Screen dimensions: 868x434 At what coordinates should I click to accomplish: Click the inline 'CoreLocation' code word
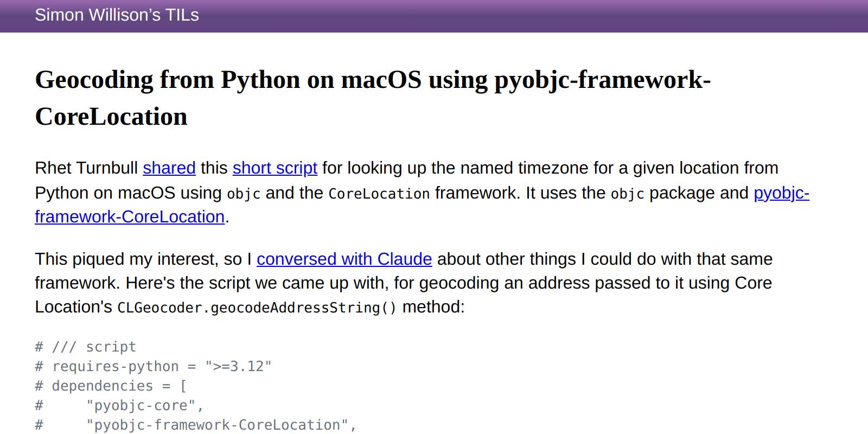point(379,194)
